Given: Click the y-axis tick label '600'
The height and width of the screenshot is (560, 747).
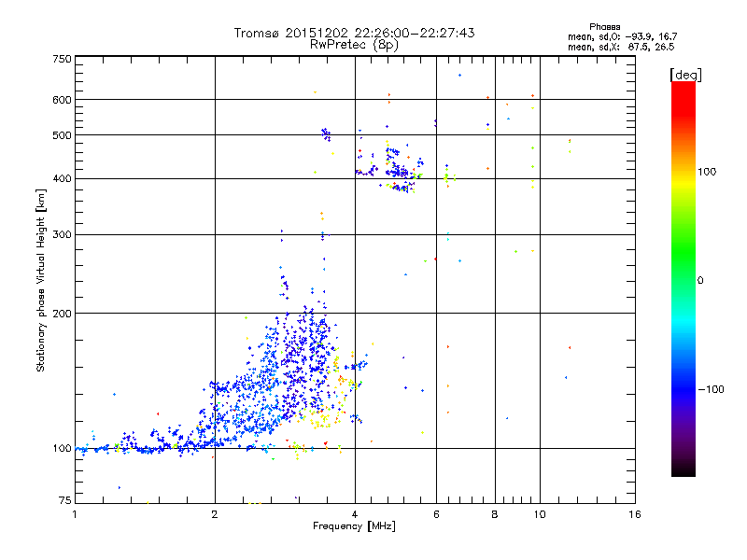Looking at the screenshot, I should pyautogui.click(x=62, y=100).
